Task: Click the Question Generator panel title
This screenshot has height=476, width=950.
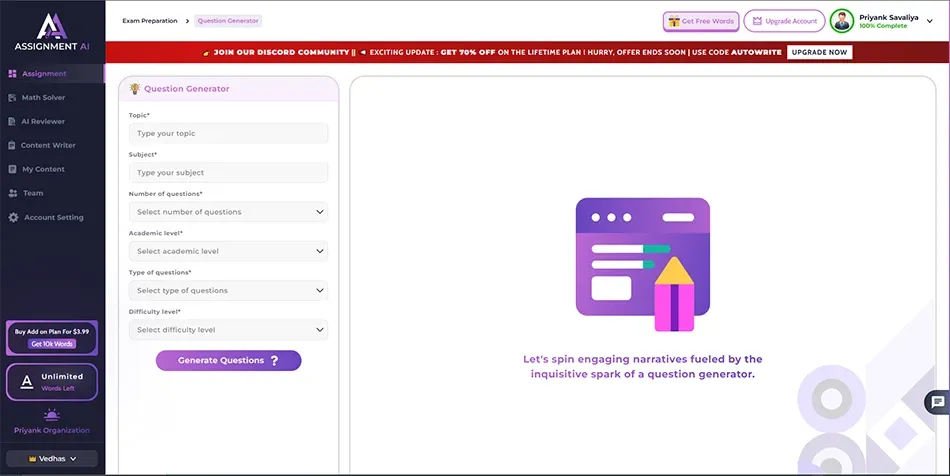Action: [x=187, y=89]
